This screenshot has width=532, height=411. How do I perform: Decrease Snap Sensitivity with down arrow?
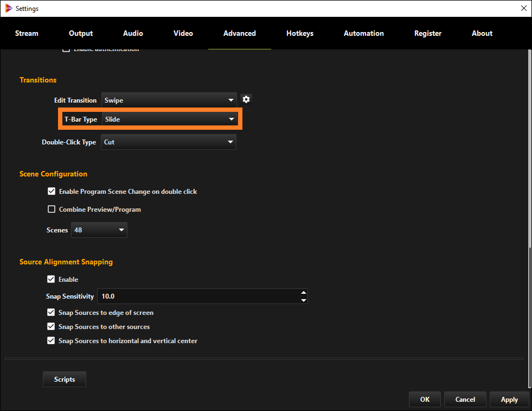304,300
